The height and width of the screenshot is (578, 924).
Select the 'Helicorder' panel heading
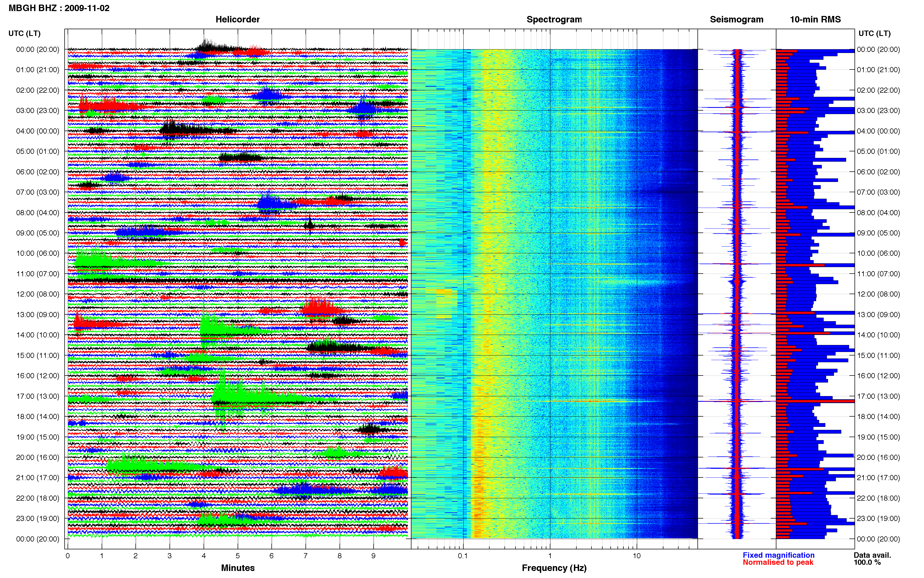tap(237, 19)
